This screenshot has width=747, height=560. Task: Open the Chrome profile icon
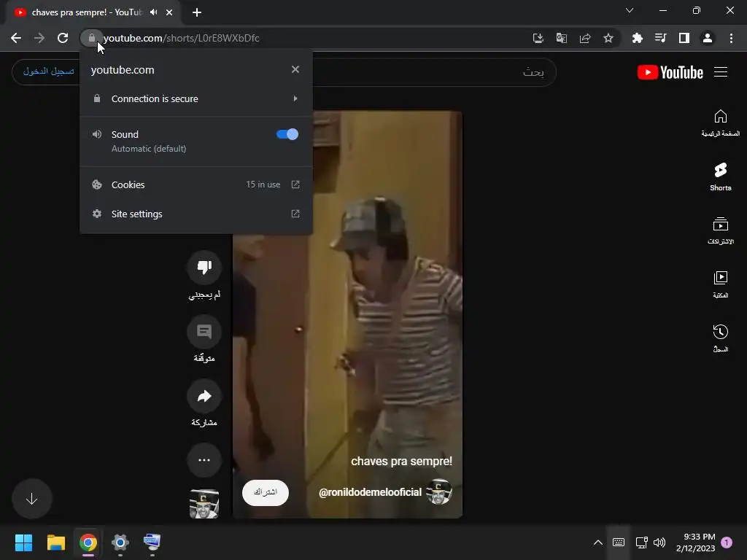[708, 38]
